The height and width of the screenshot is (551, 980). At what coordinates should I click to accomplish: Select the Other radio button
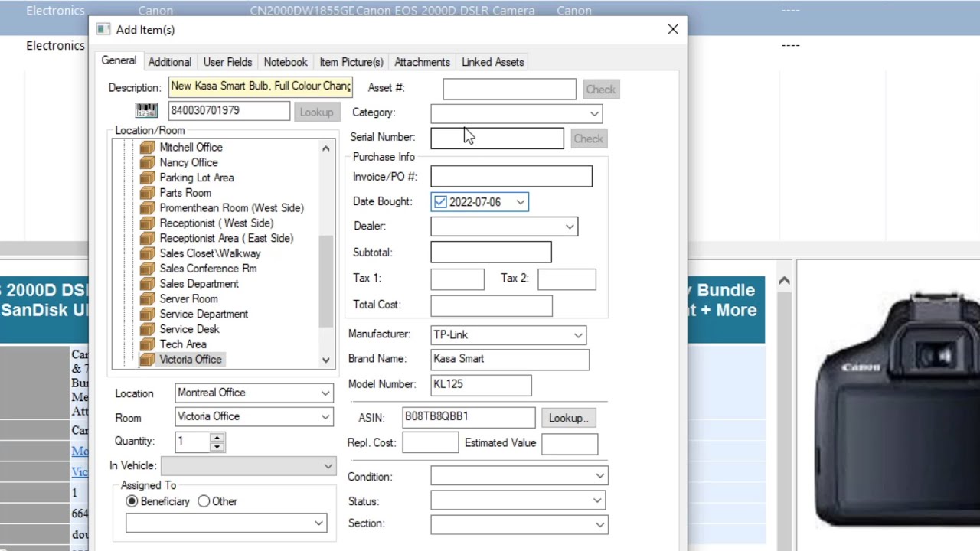[x=204, y=501]
